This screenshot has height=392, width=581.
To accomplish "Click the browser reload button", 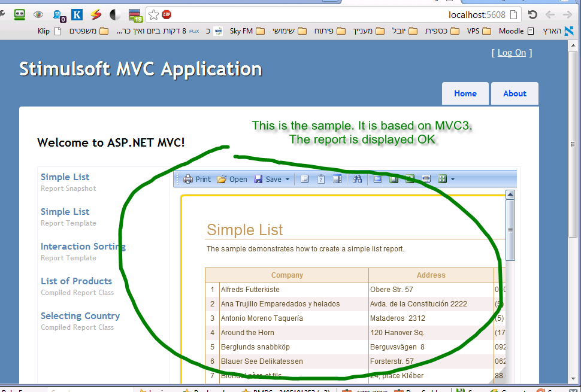I will [x=532, y=15].
